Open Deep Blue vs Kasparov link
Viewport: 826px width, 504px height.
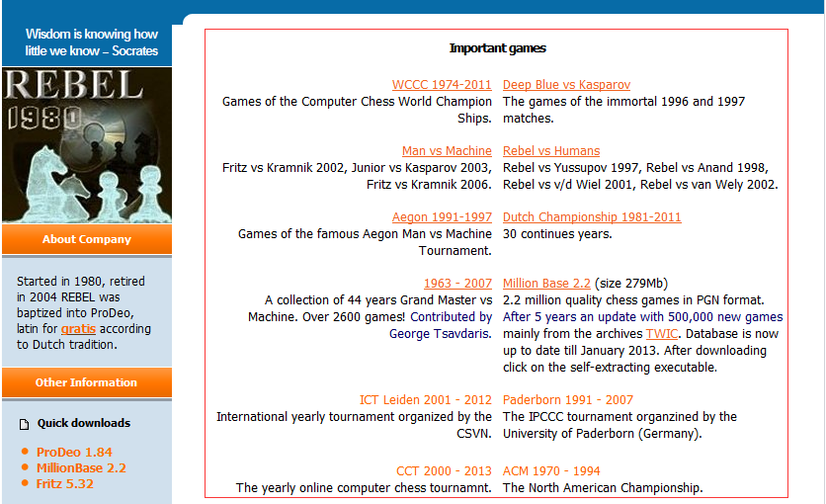(x=566, y=85)
